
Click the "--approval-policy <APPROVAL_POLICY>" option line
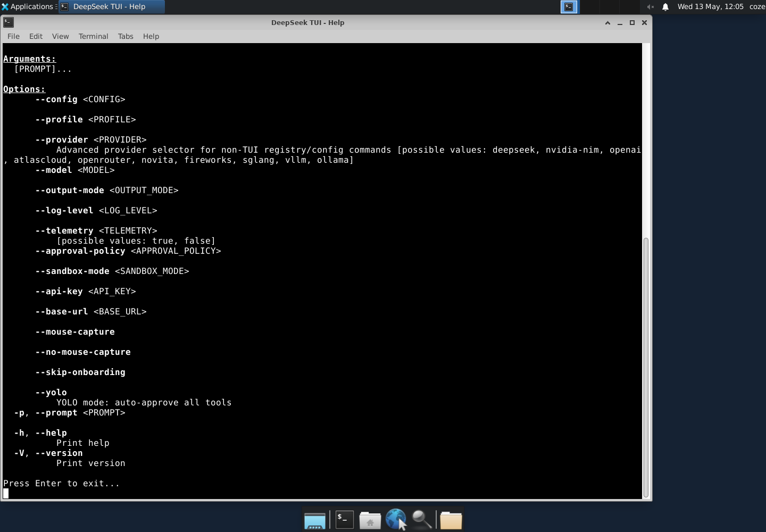point(128,251)
